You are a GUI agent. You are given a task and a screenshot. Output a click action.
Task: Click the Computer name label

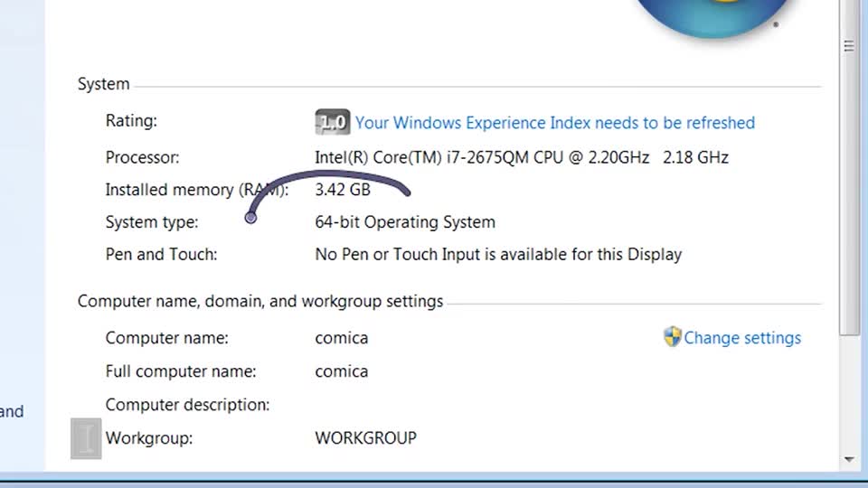click(x=166, y=338)
